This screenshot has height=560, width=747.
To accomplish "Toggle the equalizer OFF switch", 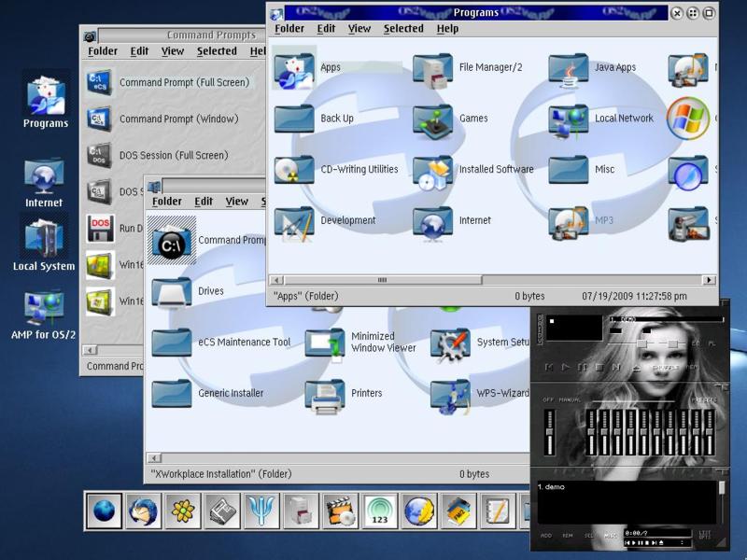I will [x=548, y=400].
